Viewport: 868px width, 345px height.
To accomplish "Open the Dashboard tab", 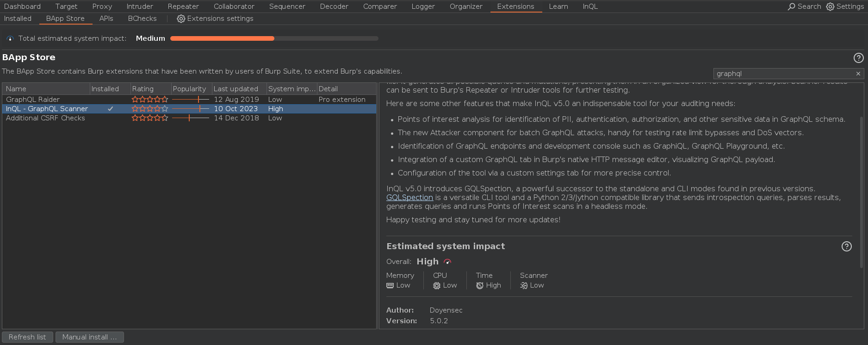I will click(22, 6).
